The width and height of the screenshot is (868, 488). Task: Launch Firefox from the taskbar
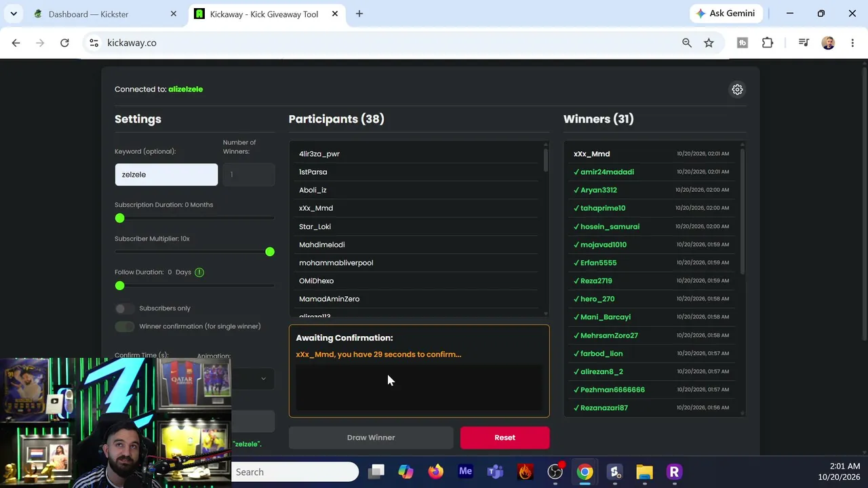[435, 472]
